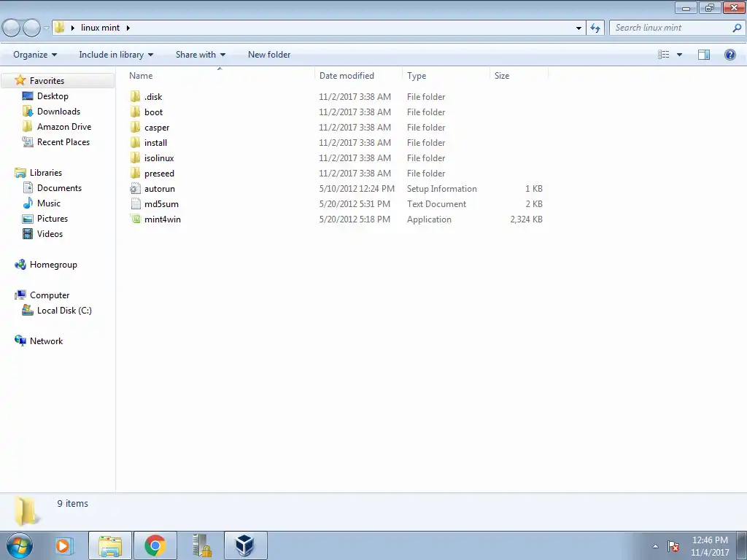
Task: Select the isolinux folder icon
Action: click(136, 157)
